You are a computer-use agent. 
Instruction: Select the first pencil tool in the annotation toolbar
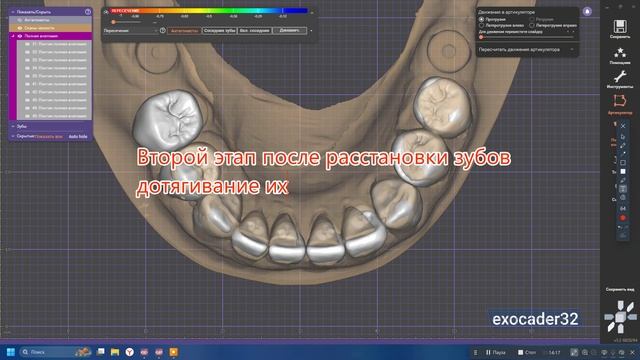point(623,145)
